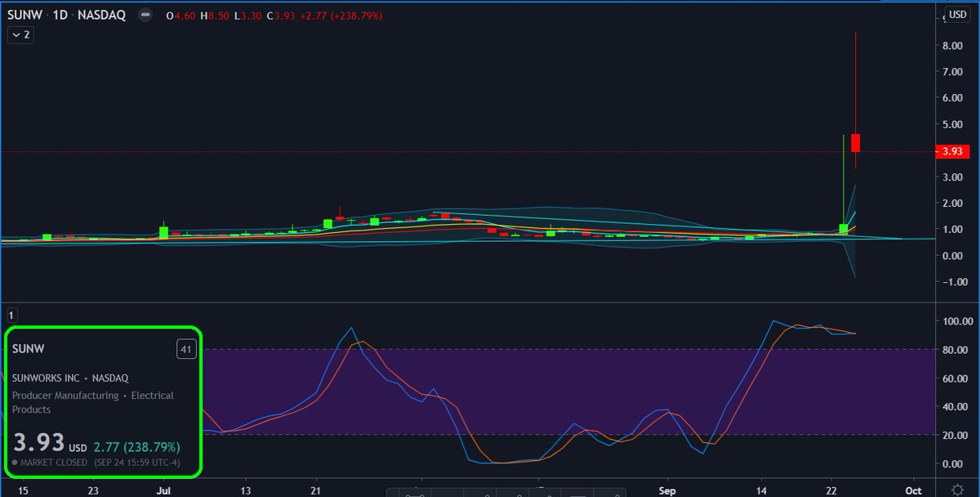Click the 14 date label on time axis
The width and height of the screenshot is (980, 497).
click(x=761, y=490)
